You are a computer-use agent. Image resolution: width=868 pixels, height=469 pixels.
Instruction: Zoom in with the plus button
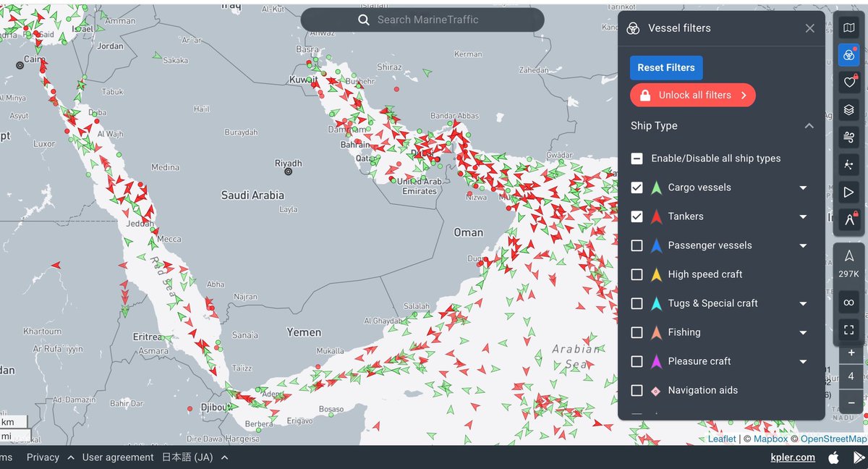[x=851, y=352]
